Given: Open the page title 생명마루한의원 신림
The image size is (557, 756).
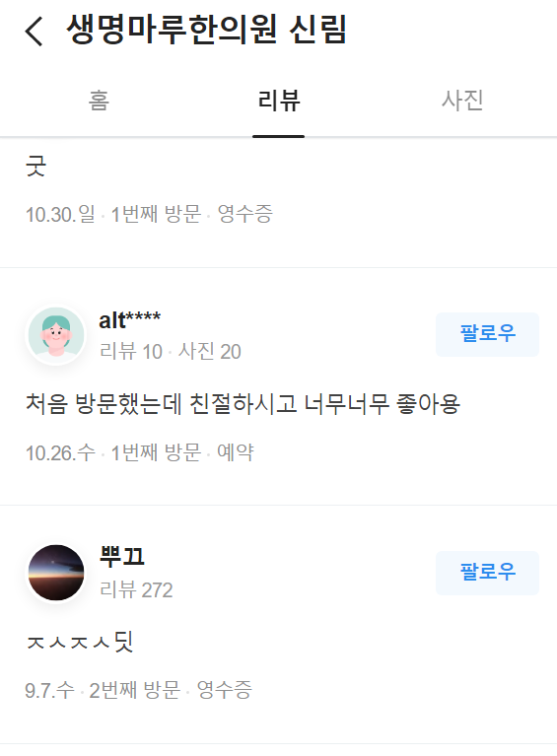Looking at the screenshot, I should [x=206, y=30].
